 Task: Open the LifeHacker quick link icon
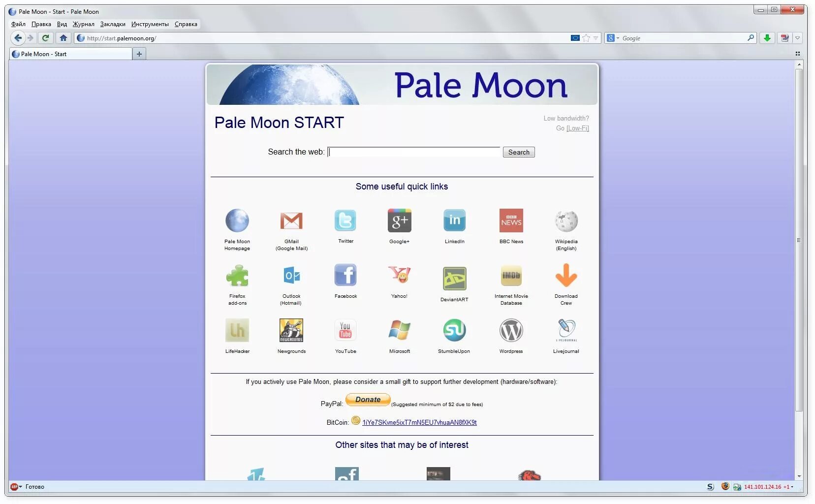click(237, 330)
